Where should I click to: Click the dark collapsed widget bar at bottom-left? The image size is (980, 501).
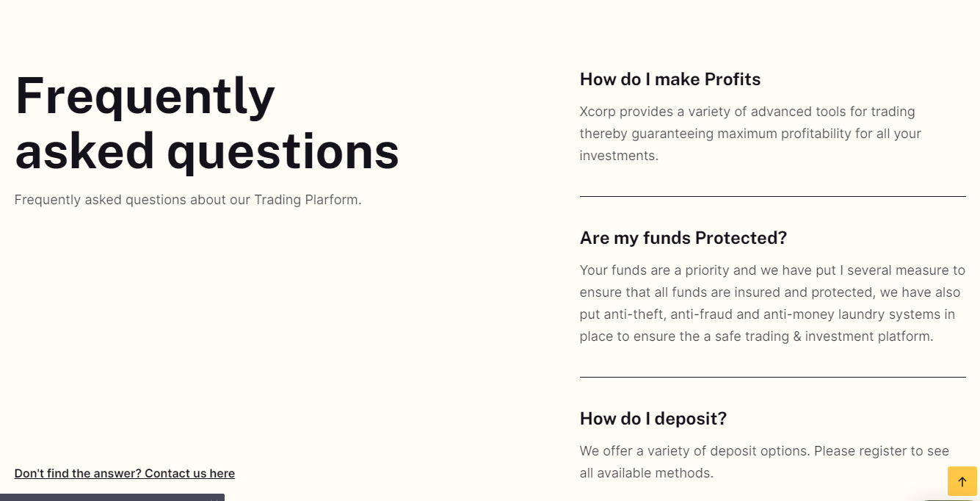coord(112,497)
